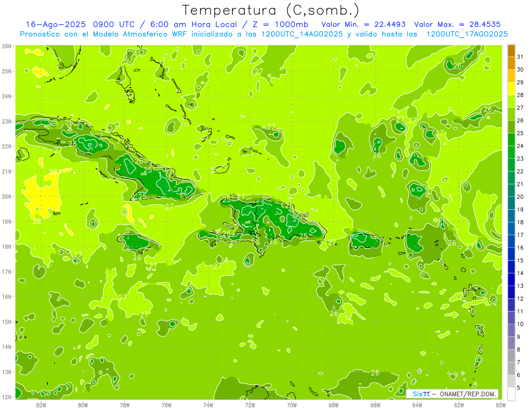Click color scale value '18'

(520, 222)
